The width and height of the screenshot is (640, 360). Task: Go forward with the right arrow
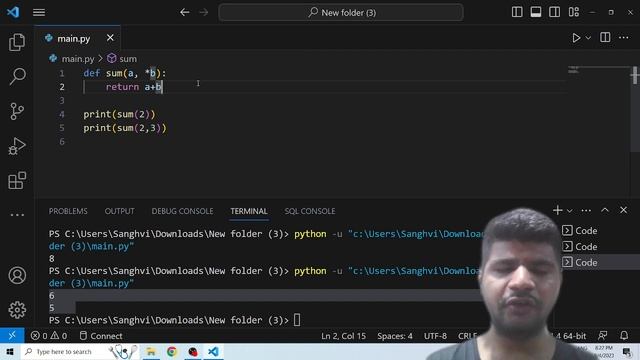pos(203,12)
